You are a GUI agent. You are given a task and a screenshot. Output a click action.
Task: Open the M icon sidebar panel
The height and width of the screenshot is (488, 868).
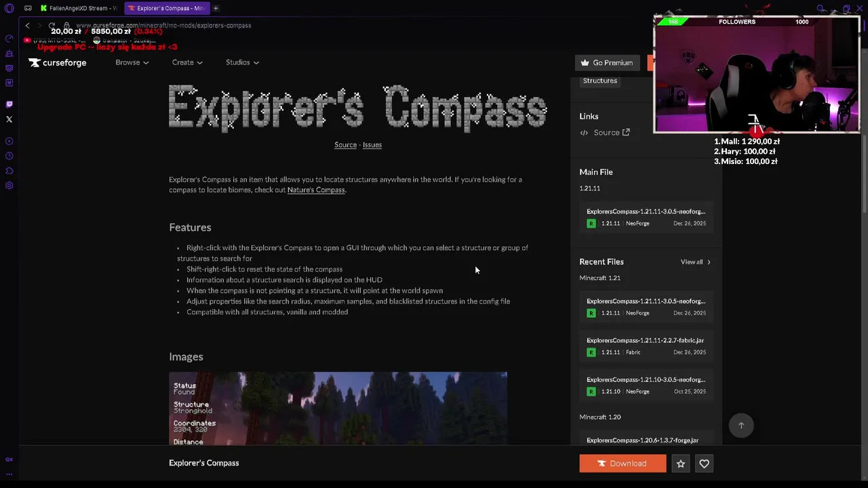tap(9, 83)
